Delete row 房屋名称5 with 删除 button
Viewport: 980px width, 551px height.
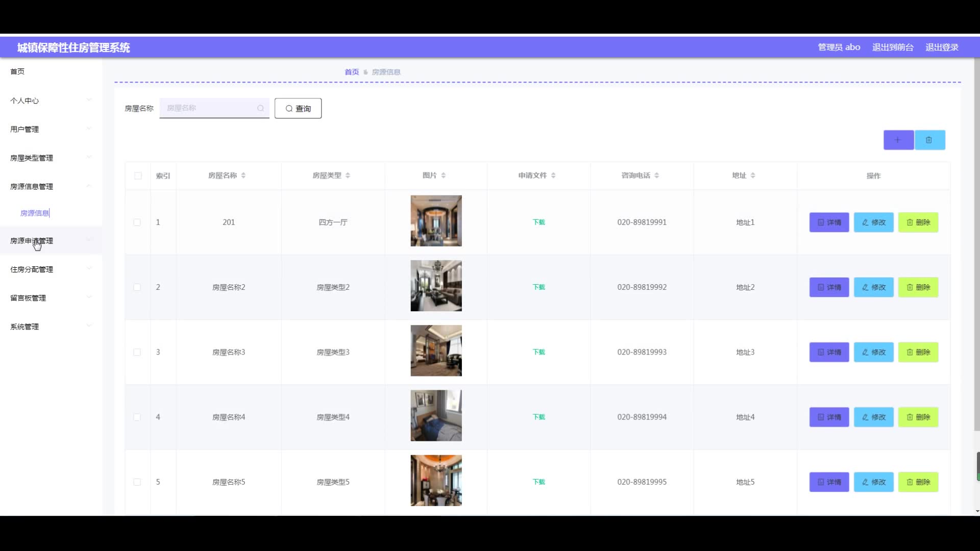(918, 482)
